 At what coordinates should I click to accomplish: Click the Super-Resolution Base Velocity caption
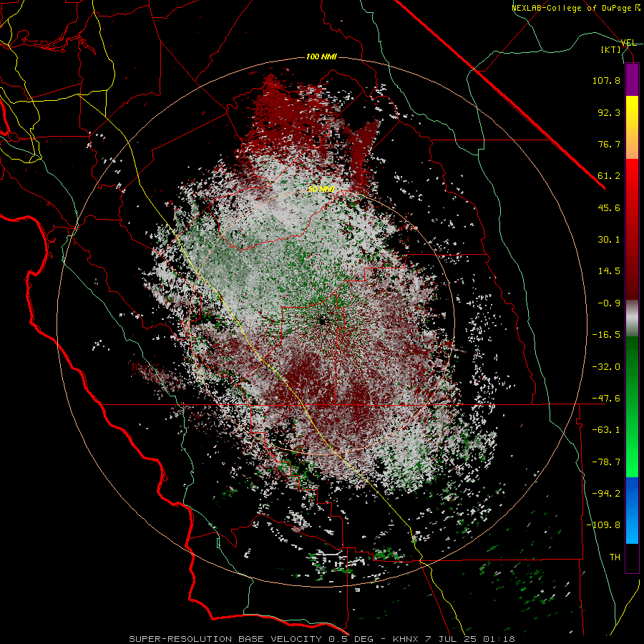(321, 639)
